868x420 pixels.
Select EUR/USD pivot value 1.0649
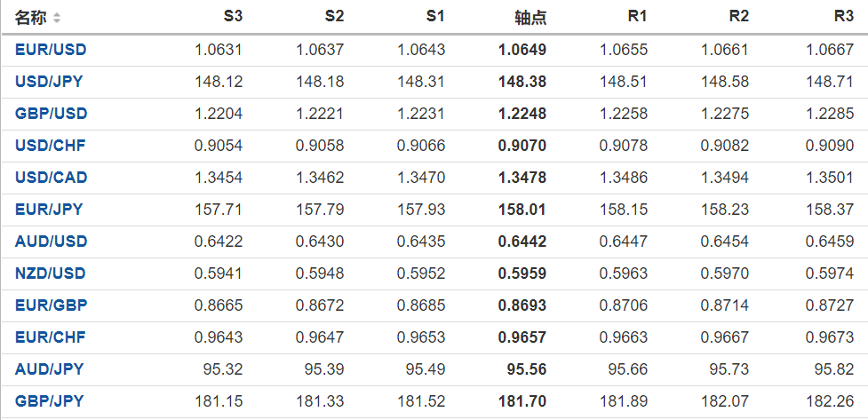coord(523,50)
